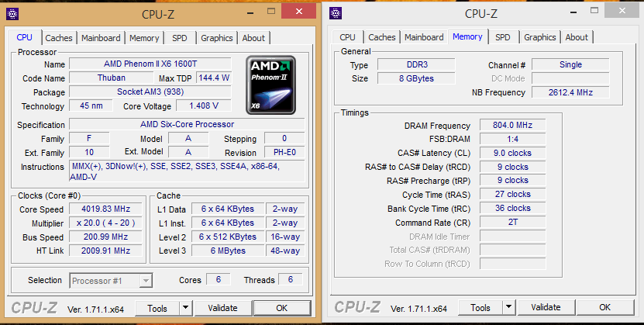Image resolution: width=644 pixels, height=325 pixels.
Task: Select SPD tab in left window
Action: (x=180, y=38)
